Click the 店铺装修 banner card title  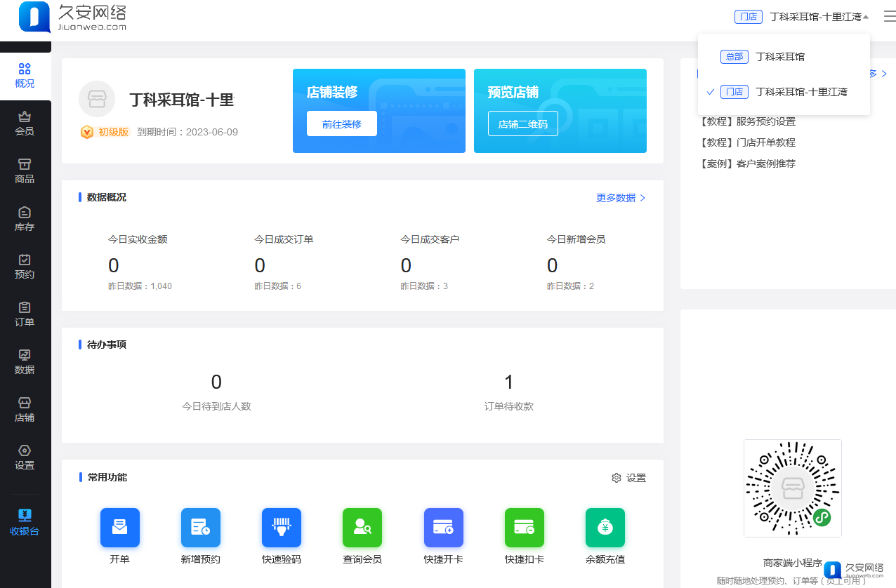(x=332, y=92)
